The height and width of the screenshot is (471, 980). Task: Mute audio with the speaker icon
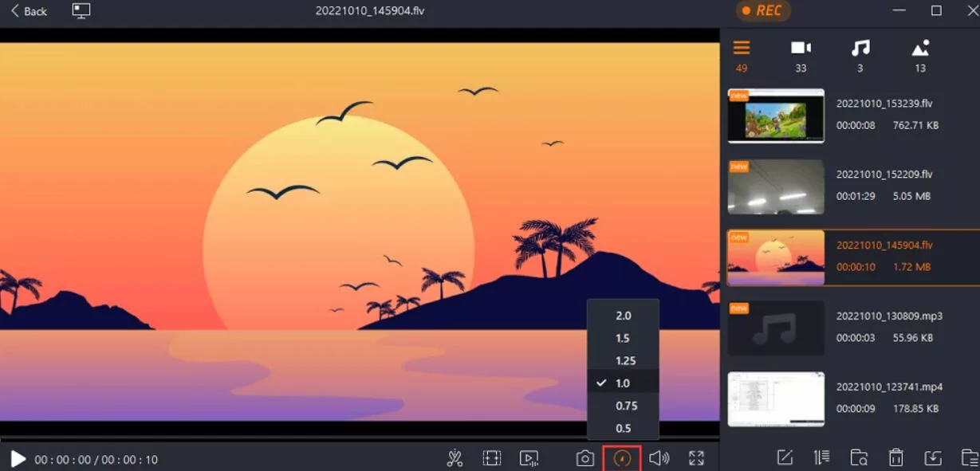659,458
